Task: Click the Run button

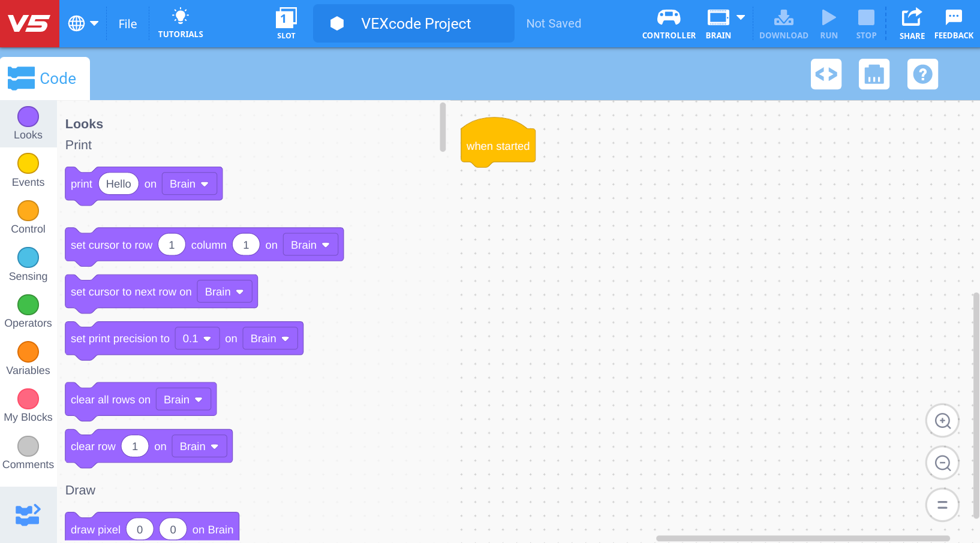Action: [828, 23]
